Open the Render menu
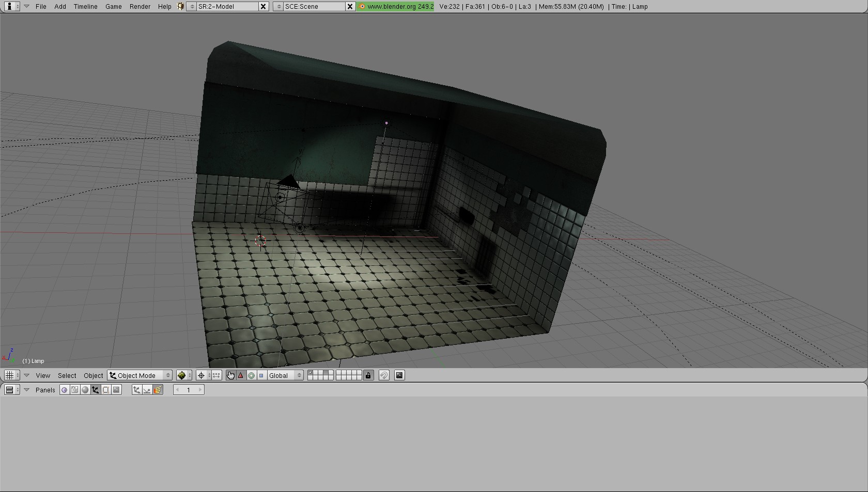Image resolution: width=868 pixels, height=492 pixels. point(139,7)
